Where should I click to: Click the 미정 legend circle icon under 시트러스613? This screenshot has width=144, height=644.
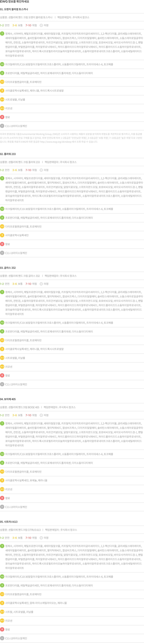point(41,538)
